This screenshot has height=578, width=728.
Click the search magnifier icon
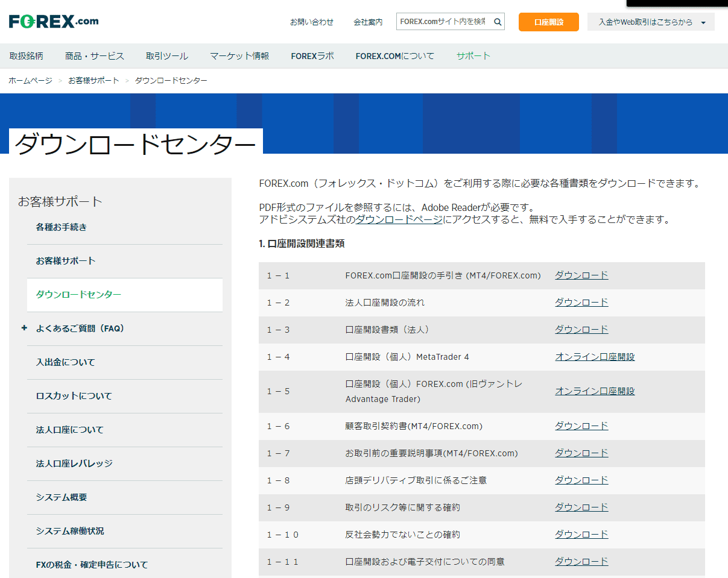(498, 22)
